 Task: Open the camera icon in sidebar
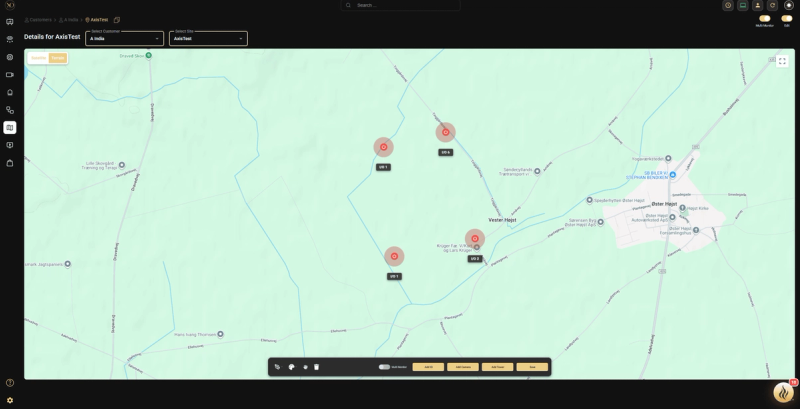[10, 74]
